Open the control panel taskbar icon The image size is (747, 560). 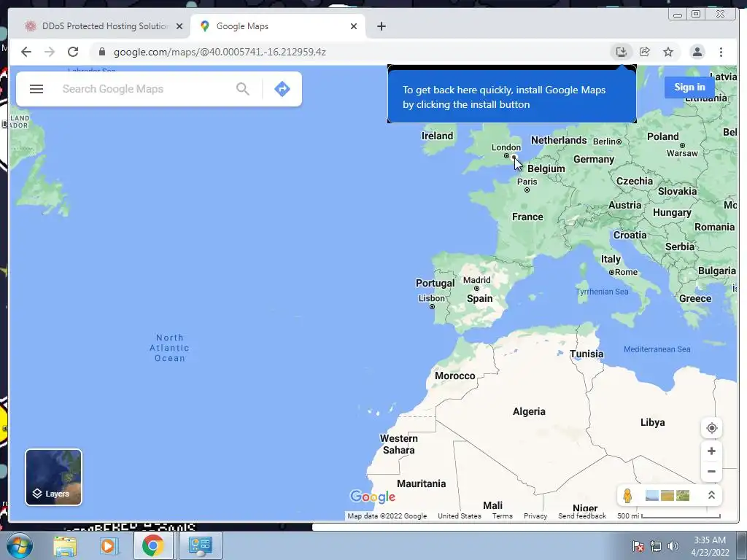tap(200, 545)
